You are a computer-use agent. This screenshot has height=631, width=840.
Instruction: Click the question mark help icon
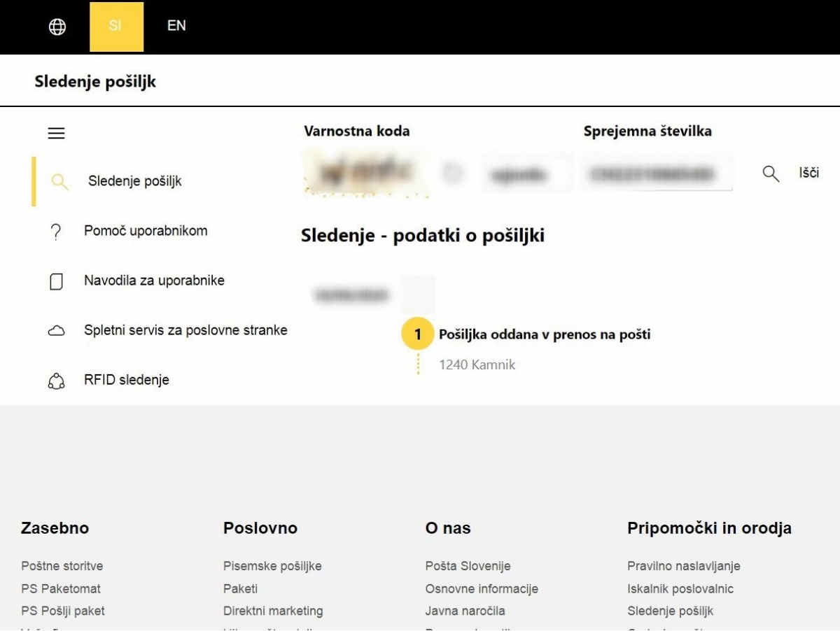(x=57, y=232)
